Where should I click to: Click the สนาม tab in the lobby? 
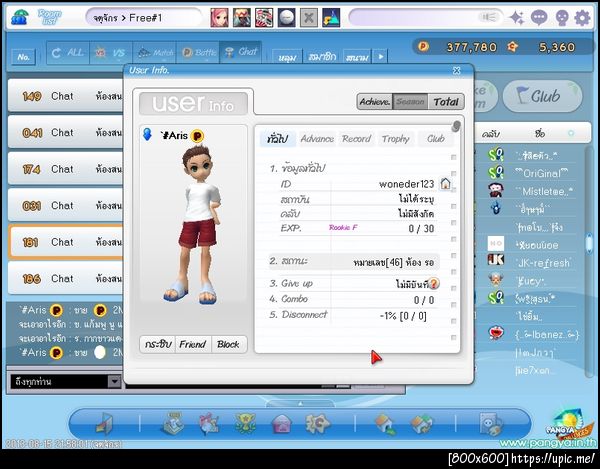[357, 57]
